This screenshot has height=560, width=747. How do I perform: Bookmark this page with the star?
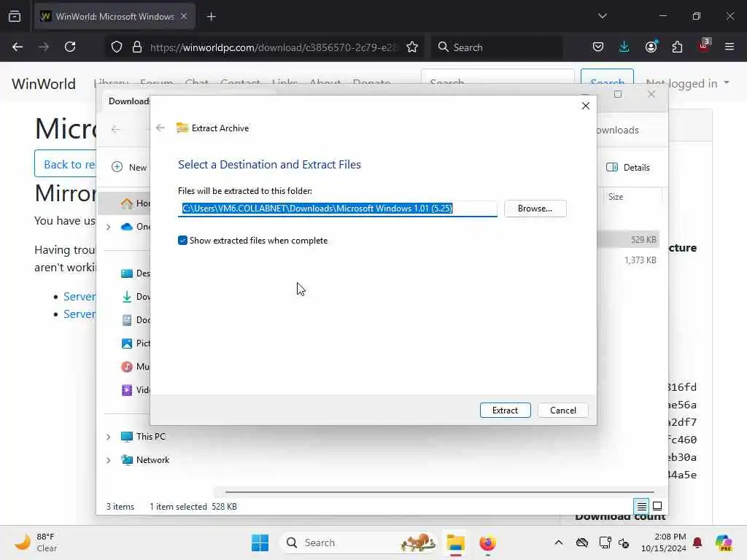tap(412, 47)
